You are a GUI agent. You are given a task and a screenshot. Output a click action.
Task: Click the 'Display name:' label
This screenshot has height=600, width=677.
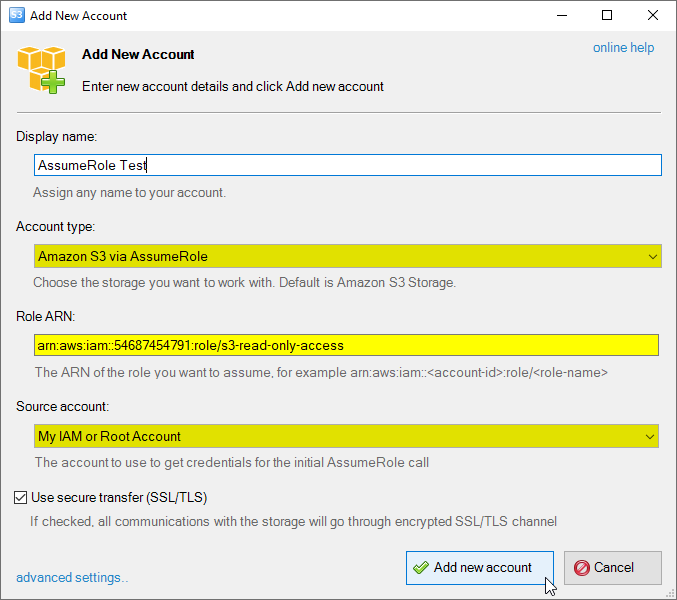tap(57, 136)
